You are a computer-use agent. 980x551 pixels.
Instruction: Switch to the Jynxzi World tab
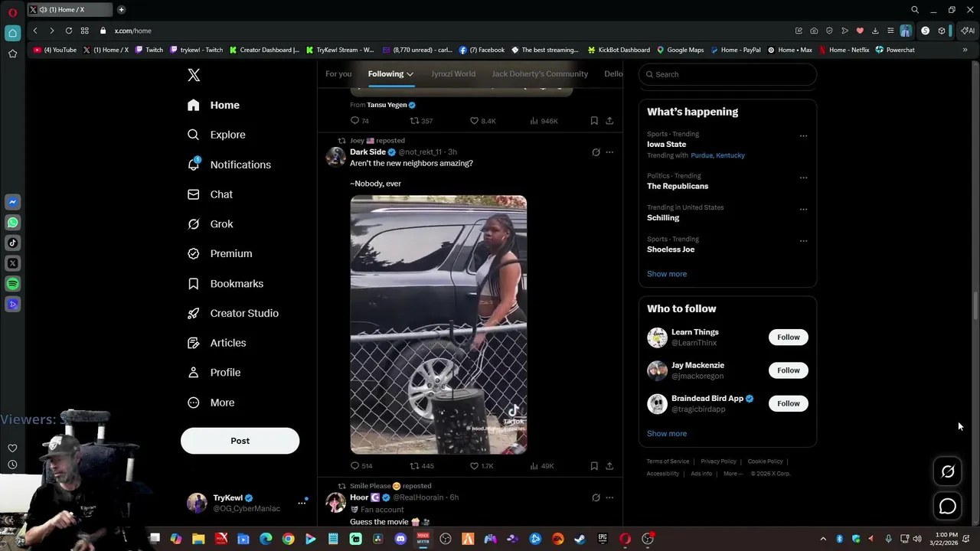tap(453, 74)
